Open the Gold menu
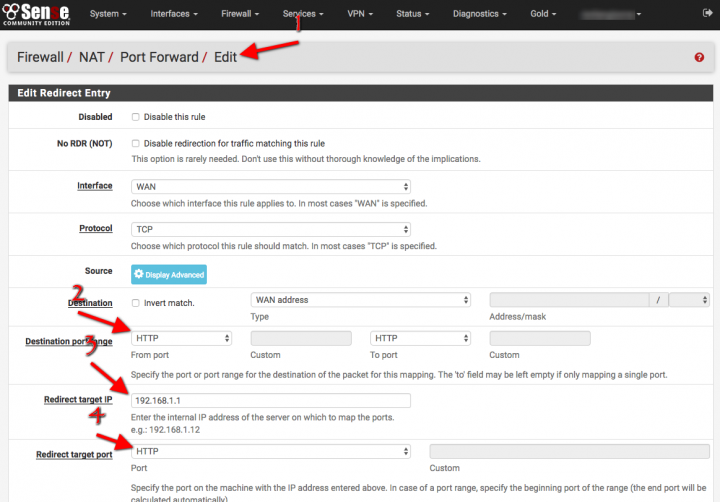 pos(543,14)
